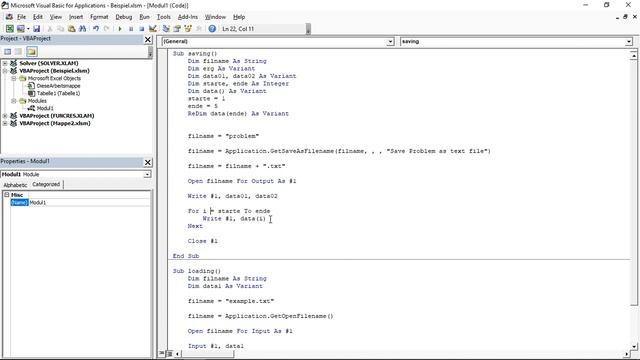Toggle Folders view in Project panel
Viewport: 640px width, 360px height.
(x=32, y=51)
